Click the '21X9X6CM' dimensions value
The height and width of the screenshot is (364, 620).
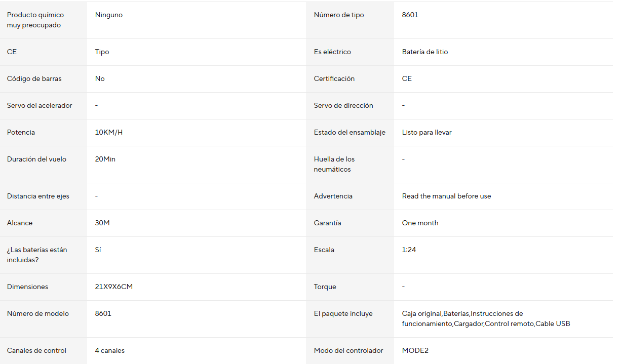tap(113, 287)
